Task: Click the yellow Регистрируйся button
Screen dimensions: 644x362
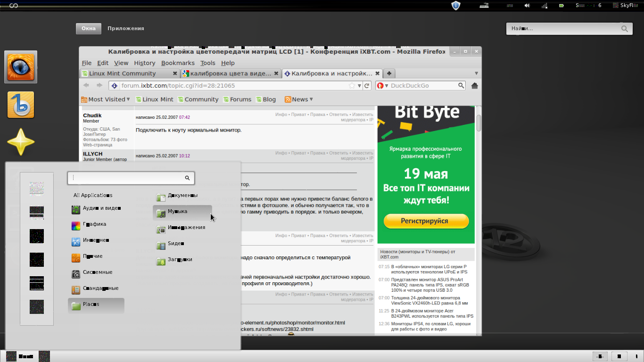Action: coord(426,221)
